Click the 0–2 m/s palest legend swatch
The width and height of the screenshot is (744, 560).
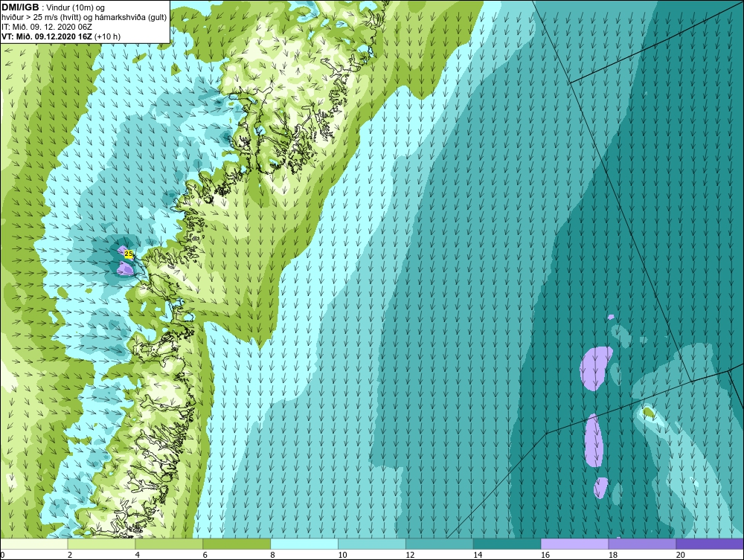pyautogui.click(x=34, y=544)
